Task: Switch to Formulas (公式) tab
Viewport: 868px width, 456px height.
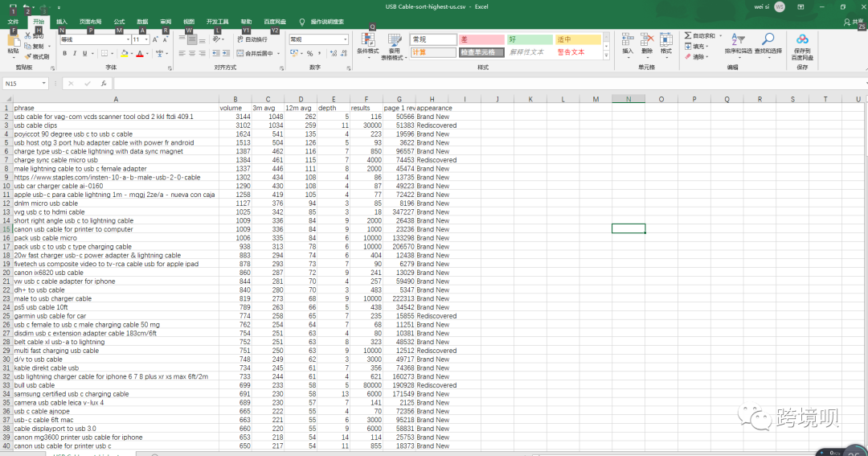Action: [x=120, y=22]
